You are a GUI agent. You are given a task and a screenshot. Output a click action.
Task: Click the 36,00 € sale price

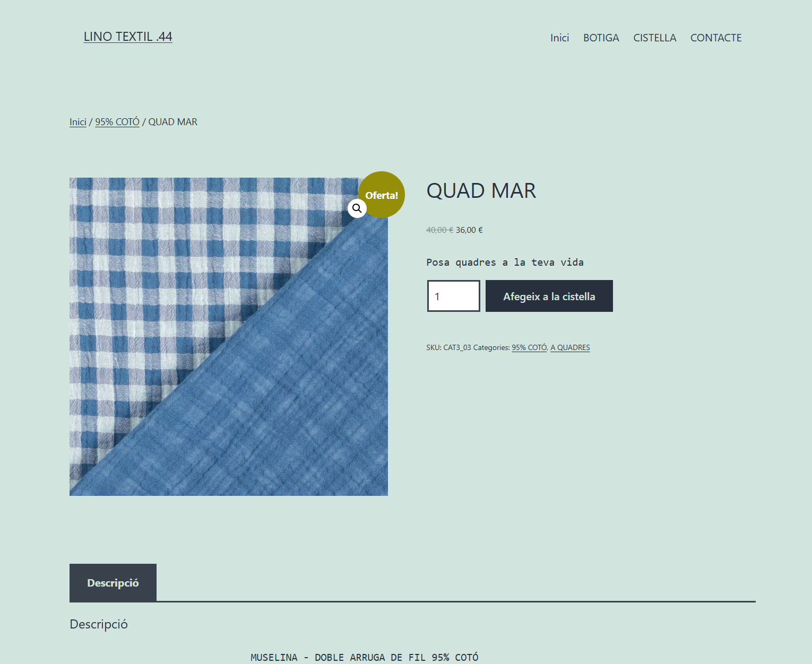tap(469, 230)
